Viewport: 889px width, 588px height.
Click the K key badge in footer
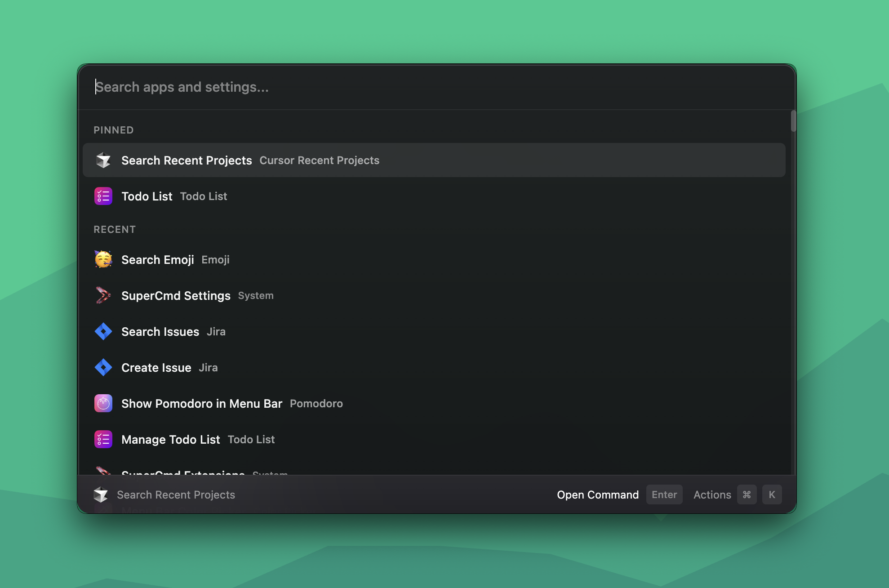(772, 494)
